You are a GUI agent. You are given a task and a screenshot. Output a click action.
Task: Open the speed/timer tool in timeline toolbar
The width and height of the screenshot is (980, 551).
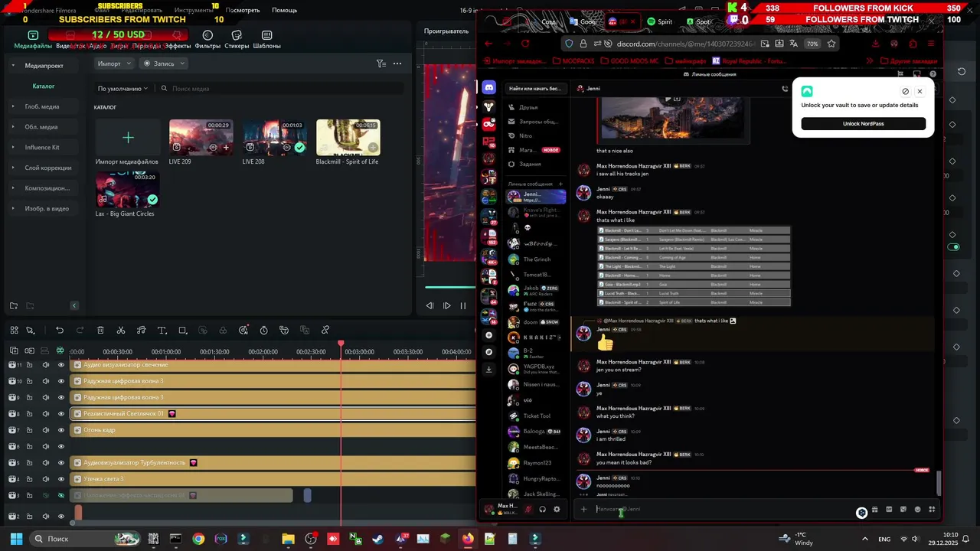pos(263,331)
